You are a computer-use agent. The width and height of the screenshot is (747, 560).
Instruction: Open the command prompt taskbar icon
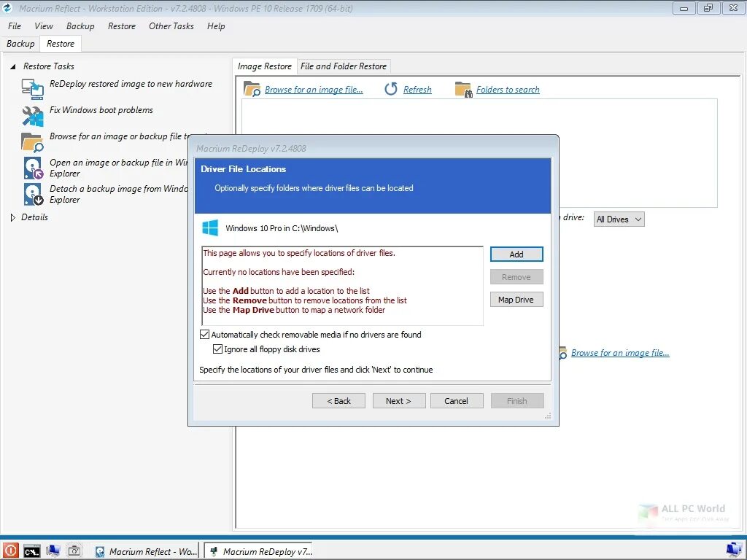(x=32, y=551)
